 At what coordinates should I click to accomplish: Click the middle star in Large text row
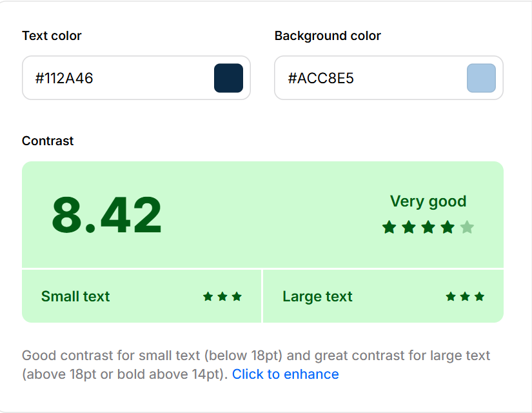(x=465, y=297)
